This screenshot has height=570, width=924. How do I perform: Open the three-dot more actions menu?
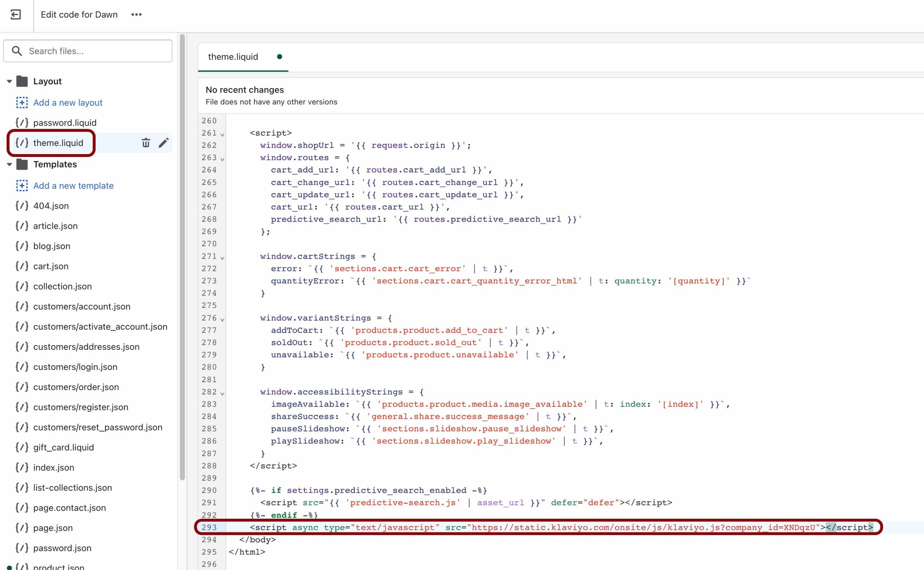point(136,15)
